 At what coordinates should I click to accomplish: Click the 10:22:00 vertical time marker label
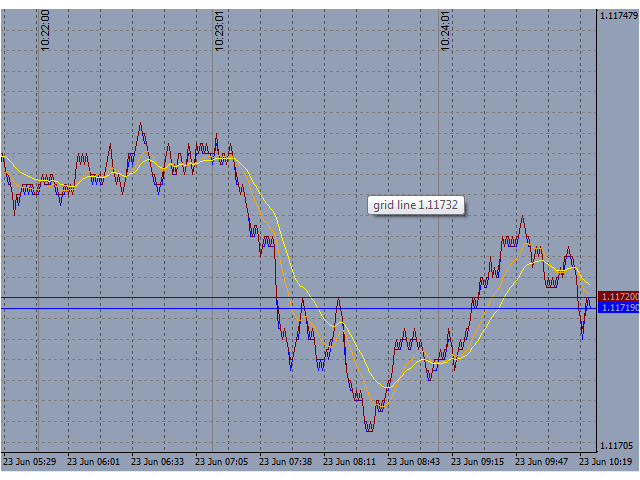tap(45, 31)
